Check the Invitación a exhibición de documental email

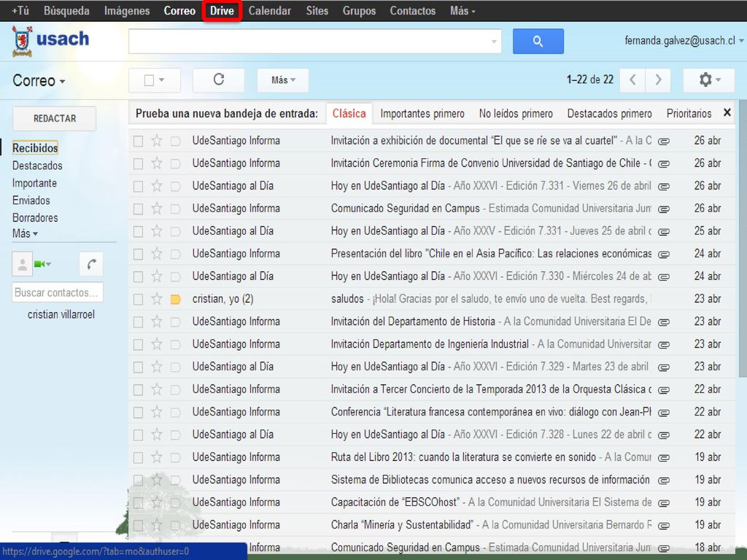point(138,141)
